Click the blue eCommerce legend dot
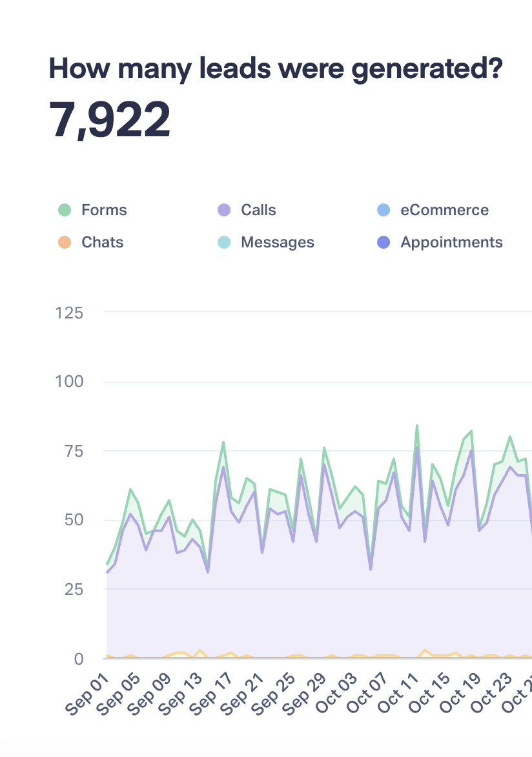 (x=383, y=210)
